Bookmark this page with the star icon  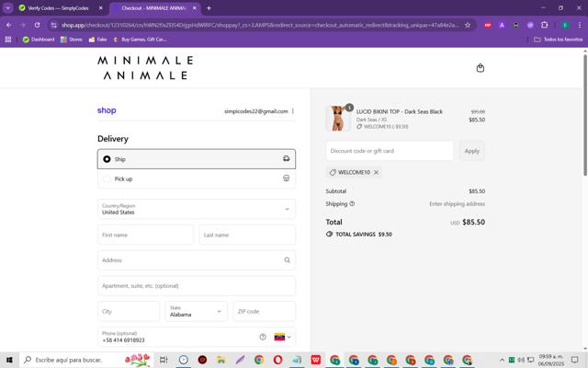pyautogui.click(x=468, y=25)
